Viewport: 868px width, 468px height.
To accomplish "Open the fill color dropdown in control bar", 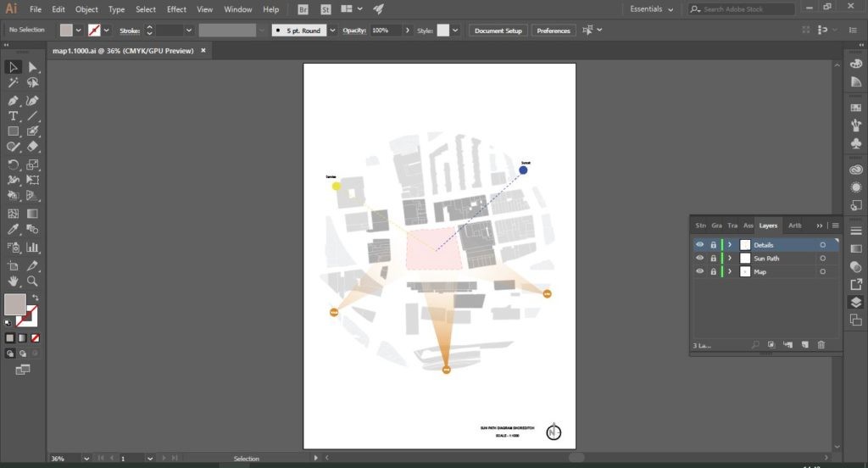I will tap(78, 31).
